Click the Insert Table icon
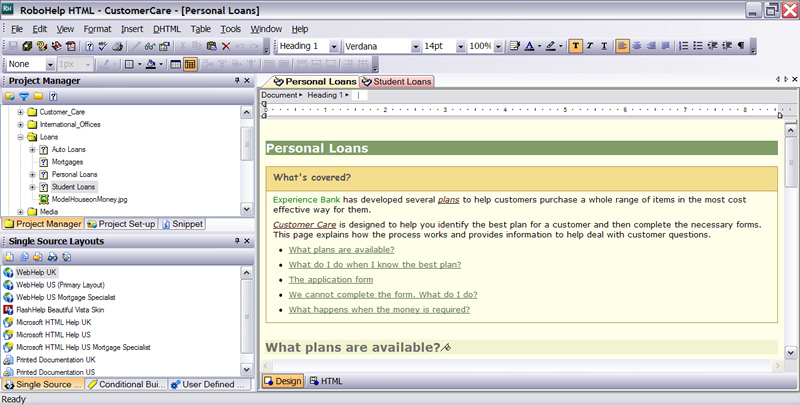Viewport: 800px width, 405px height. click(176, 64)
